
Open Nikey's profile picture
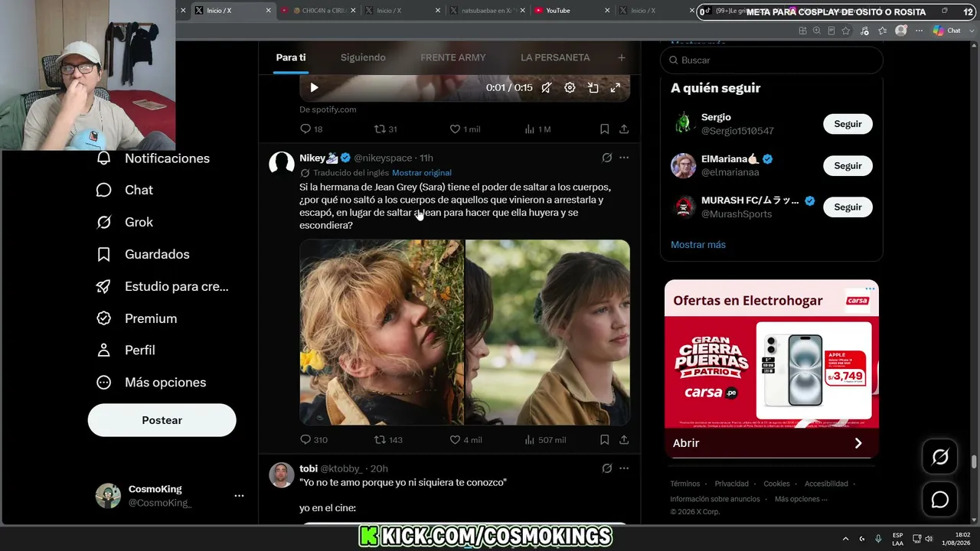(x=282, y=165)
